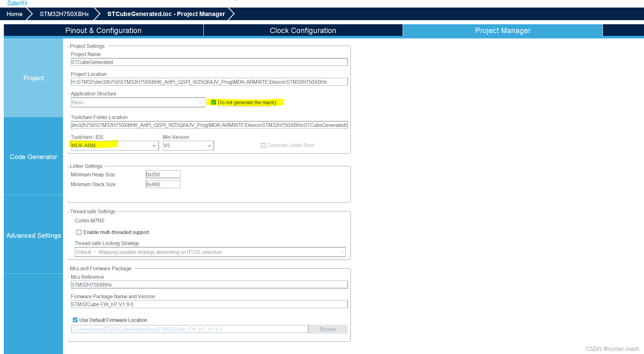
Task: Switch to Pinout & Configuration tab
Action: (x=103, y=31)
